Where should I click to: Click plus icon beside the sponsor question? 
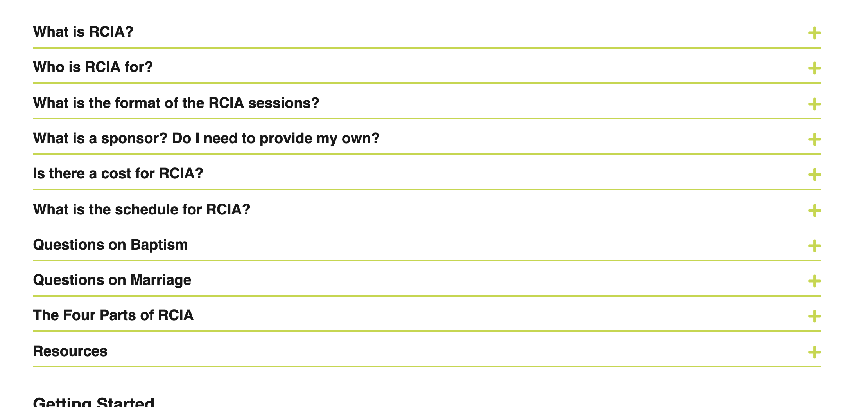[814, 139]
